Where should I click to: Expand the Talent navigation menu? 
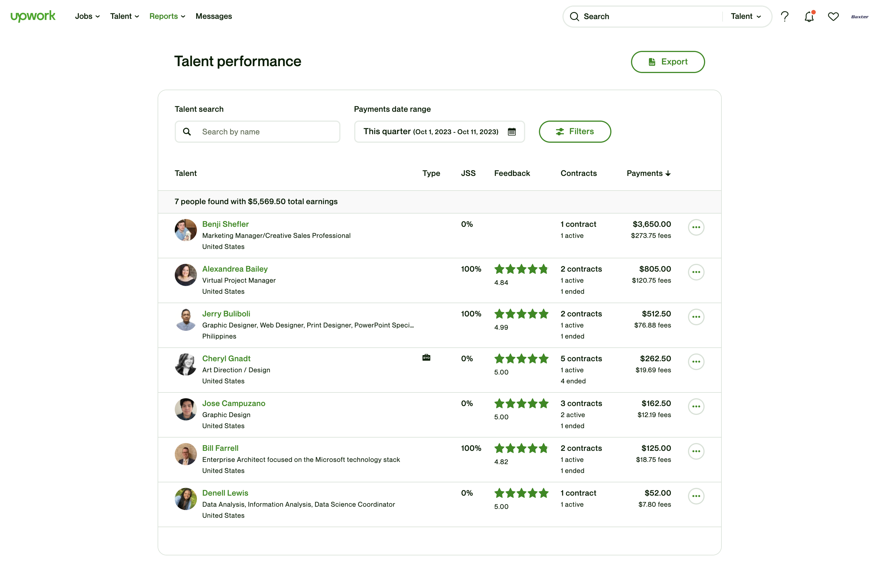coord(124,16)
